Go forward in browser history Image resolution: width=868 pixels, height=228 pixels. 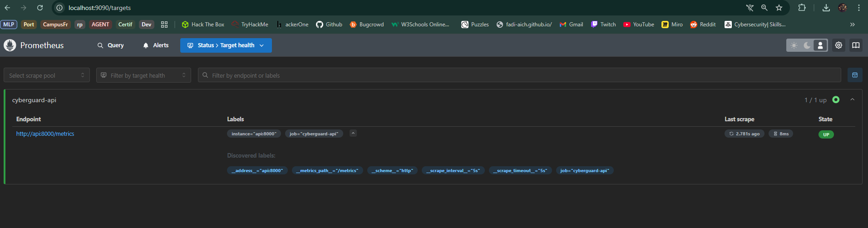click(x=24, y=8)
